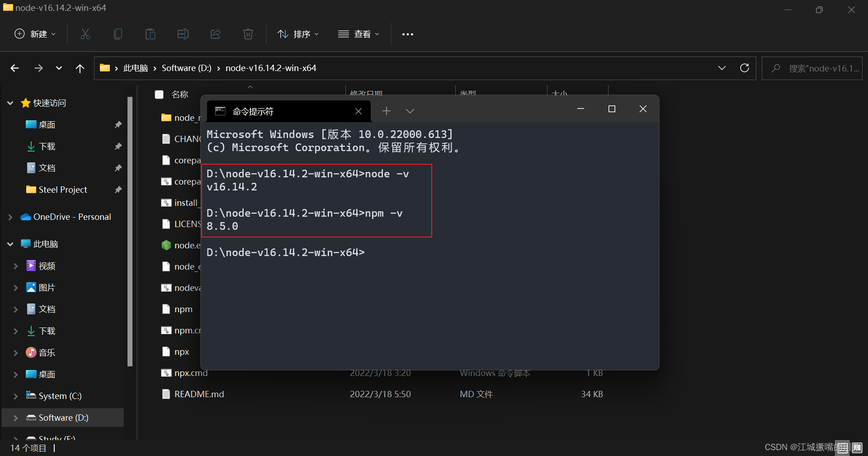Select System (C:) drive in sidebar

coord(60,396)
